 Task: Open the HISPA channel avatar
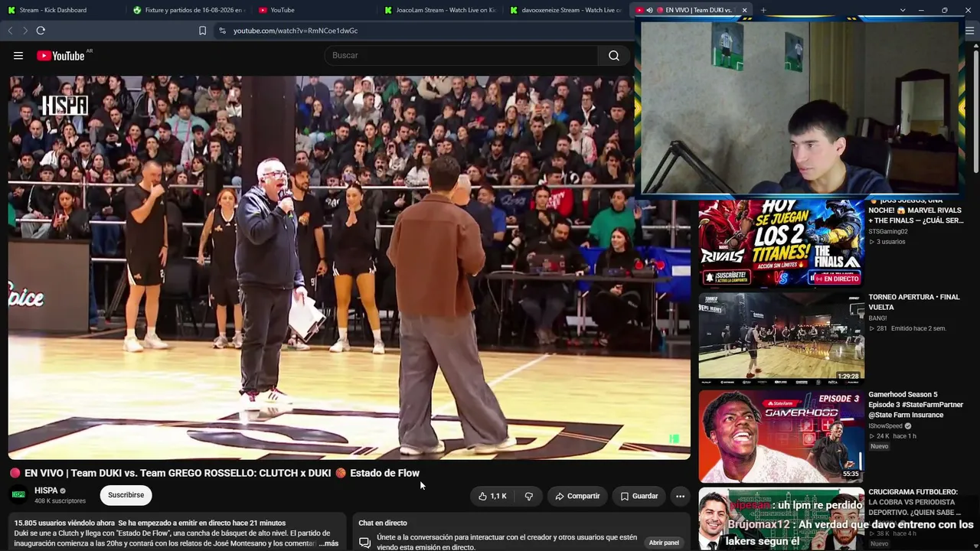[x=18, y=494]
